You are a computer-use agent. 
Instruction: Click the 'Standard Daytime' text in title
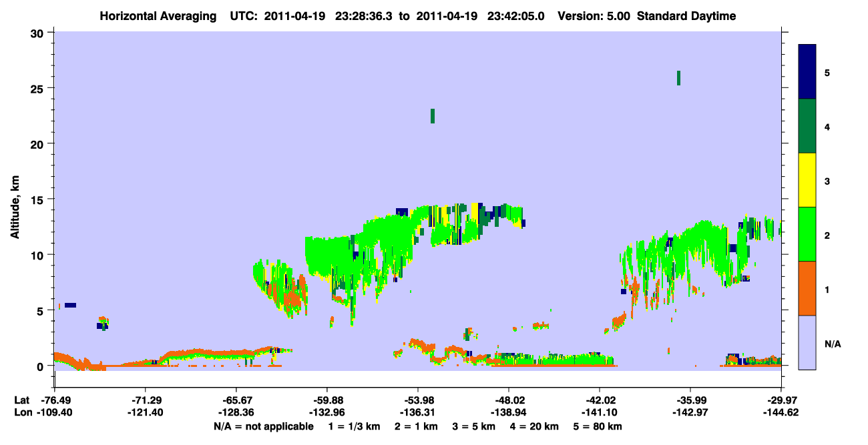[x=686, y=17]
